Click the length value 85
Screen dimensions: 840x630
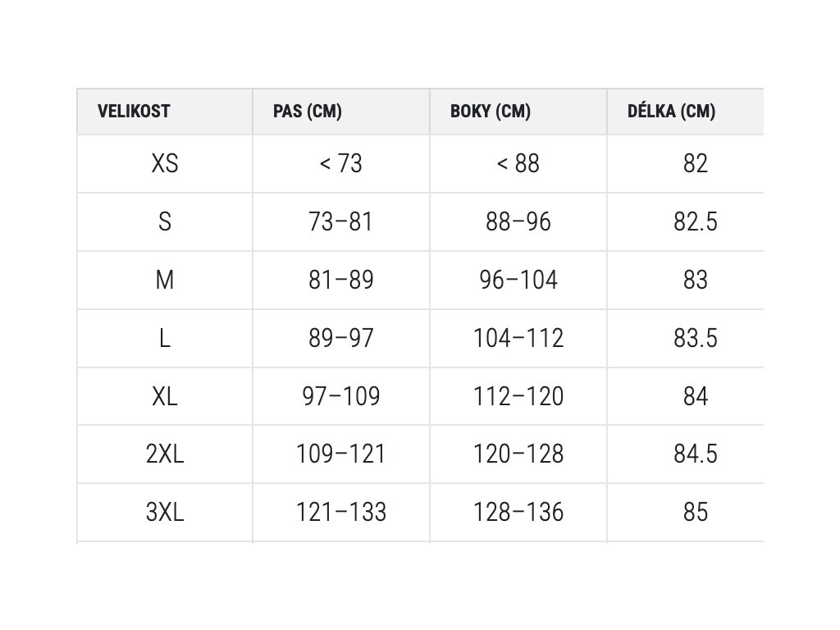click(696, 512)
